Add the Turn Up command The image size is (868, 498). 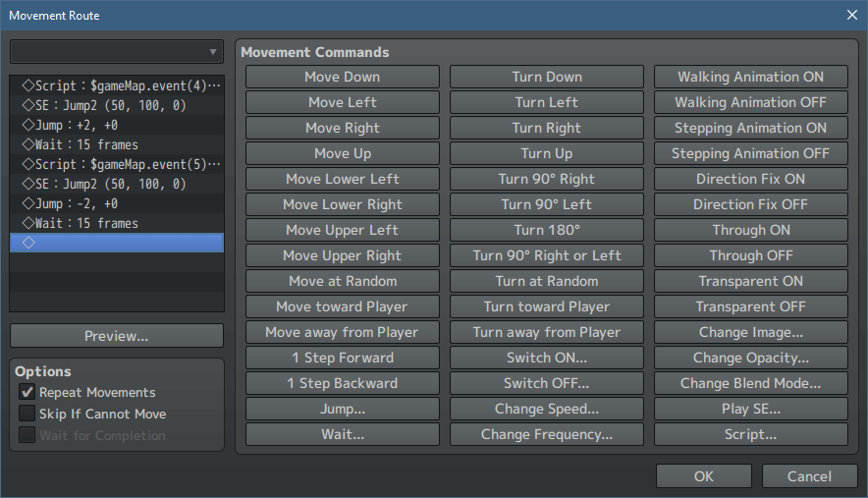pos(547,153)
